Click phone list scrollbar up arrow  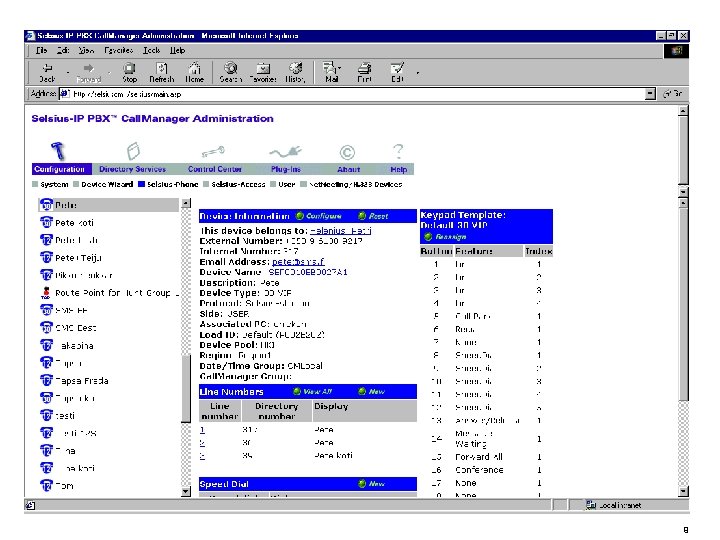(186, 203)
